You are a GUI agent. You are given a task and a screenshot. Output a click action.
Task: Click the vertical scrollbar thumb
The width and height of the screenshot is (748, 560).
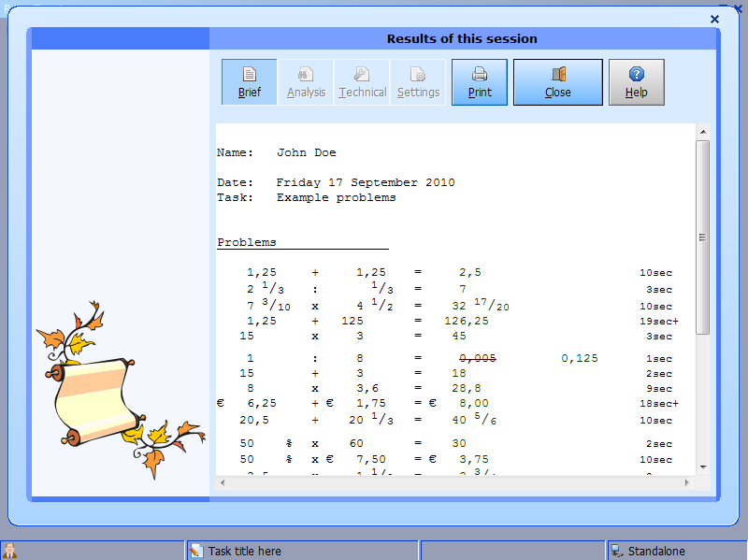tap(702, 237)
